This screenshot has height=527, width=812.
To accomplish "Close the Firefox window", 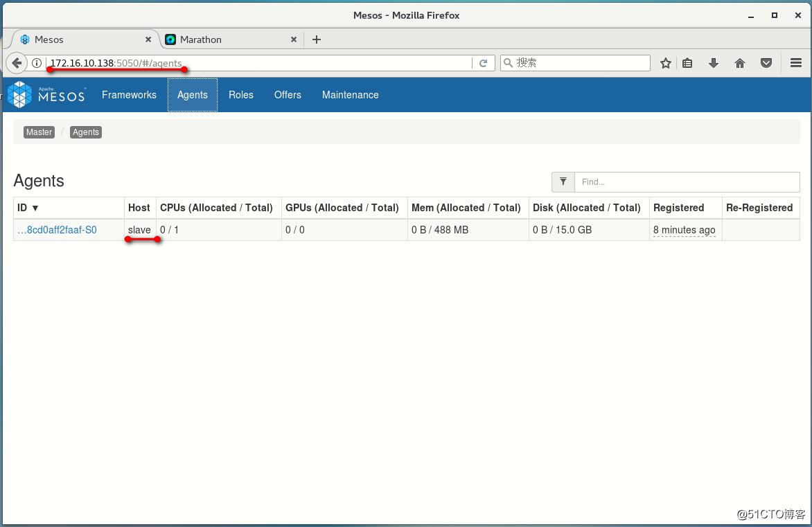I will point(798,15).
